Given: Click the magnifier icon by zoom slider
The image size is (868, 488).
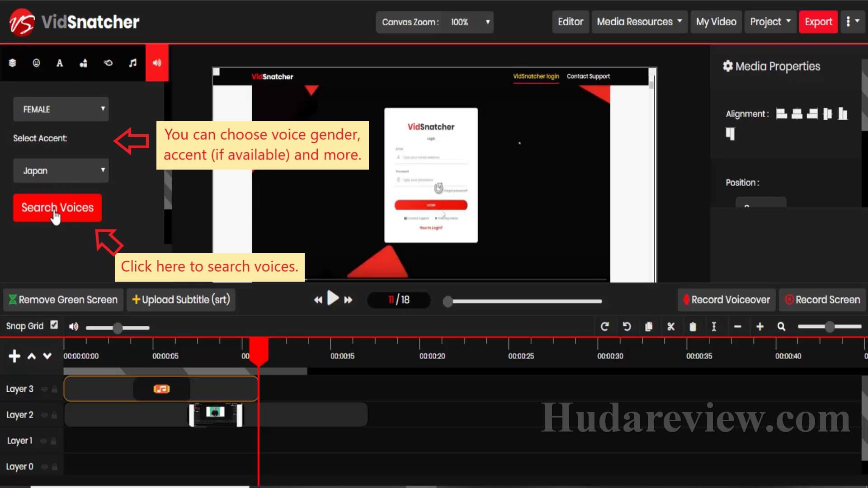Looking at the screenshot, I should click(781, 326).
